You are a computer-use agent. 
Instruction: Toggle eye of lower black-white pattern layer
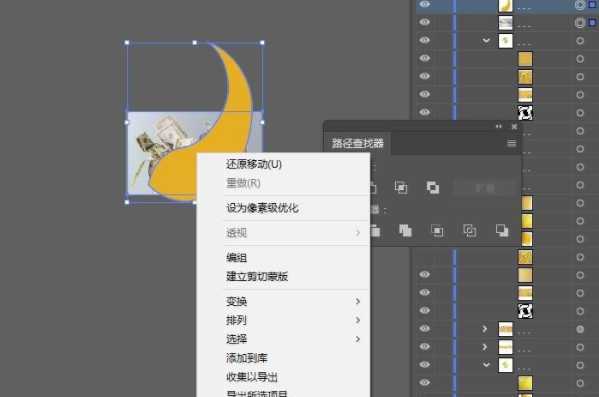pos(424,310)
